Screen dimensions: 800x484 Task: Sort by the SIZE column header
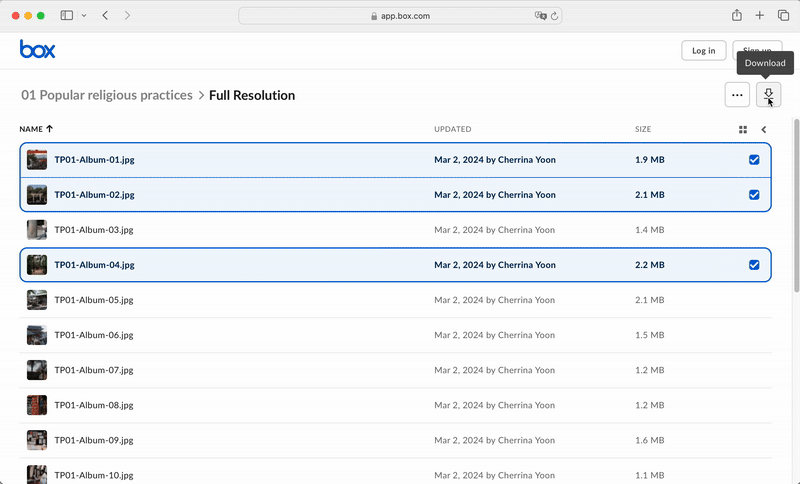coord(643,129)
